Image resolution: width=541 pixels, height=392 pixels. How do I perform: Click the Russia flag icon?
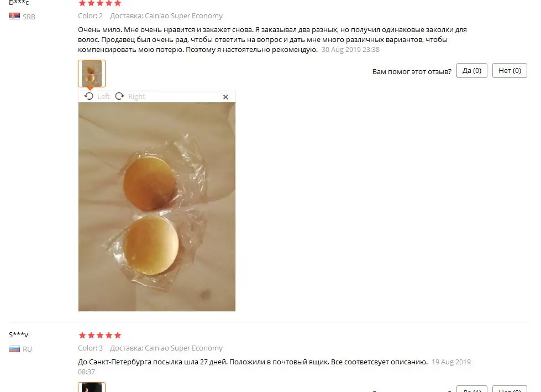click(14, 349)
